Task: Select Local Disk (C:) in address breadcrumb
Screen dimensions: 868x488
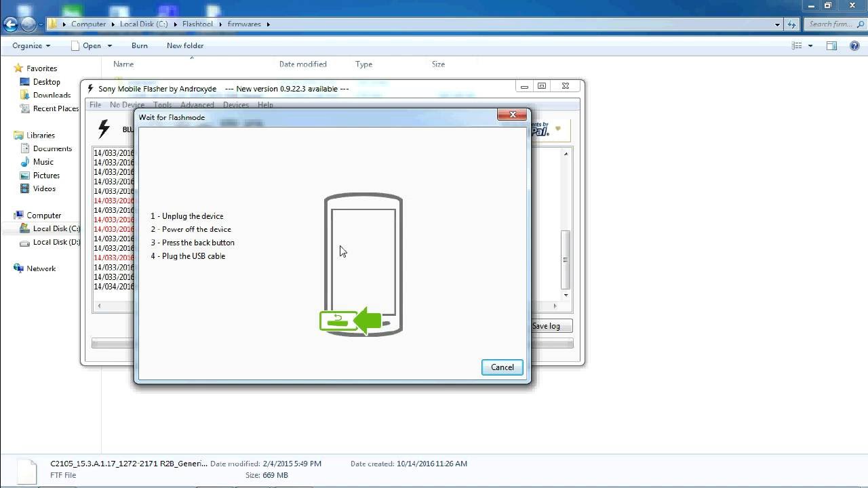Action: coord(144,24)
